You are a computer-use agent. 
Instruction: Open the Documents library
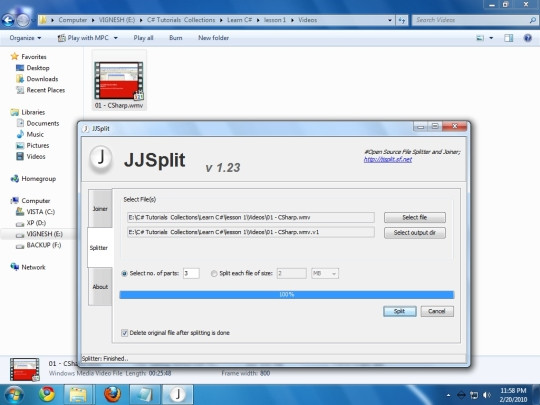43,123
